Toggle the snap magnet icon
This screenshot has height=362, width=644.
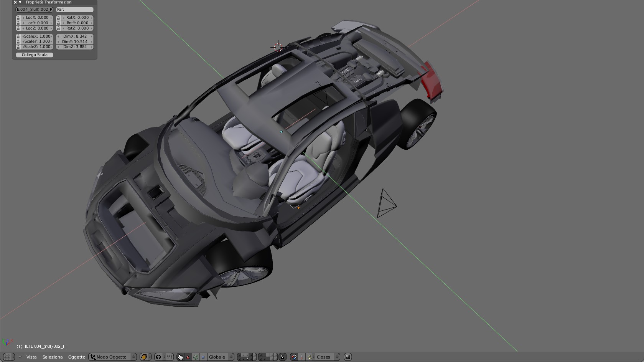[294, 357]
